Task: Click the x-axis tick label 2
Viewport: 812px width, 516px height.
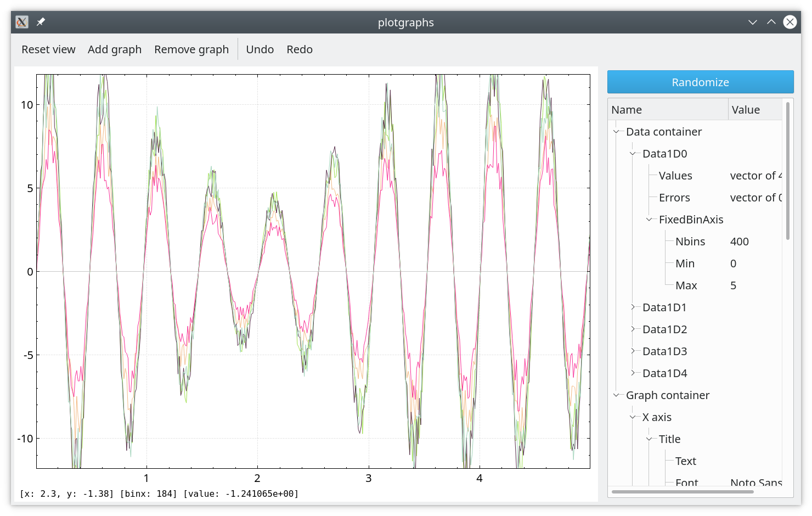Action: [257, 478]
